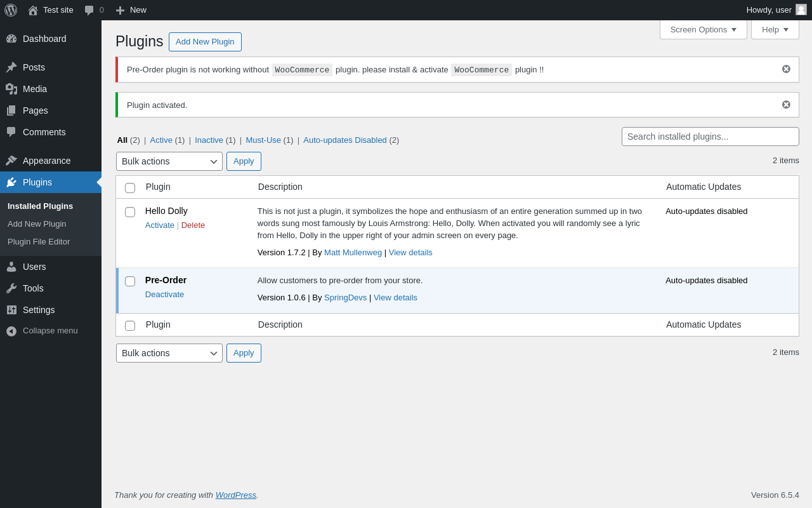The height and width of the screenshot is (508, 812).
Task: Dismiss the WooCommerce warning notice
Action: point(786,69)
